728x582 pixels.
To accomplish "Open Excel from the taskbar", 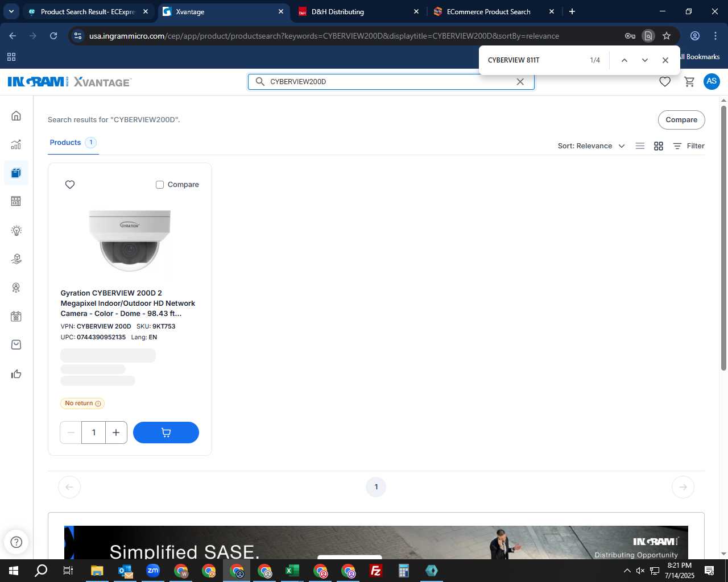I will [x=292, y=571].
